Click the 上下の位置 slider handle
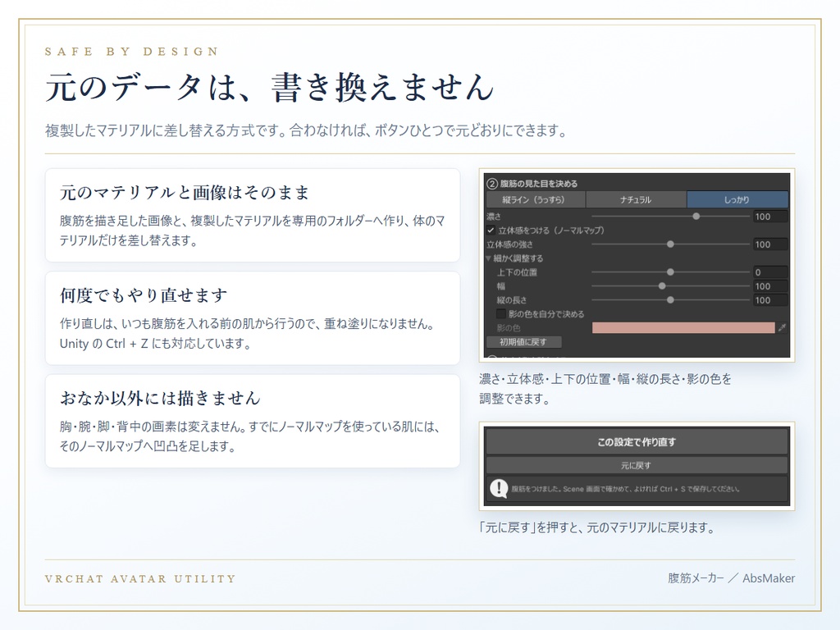The image size is (840, 630). coord(670,272)
